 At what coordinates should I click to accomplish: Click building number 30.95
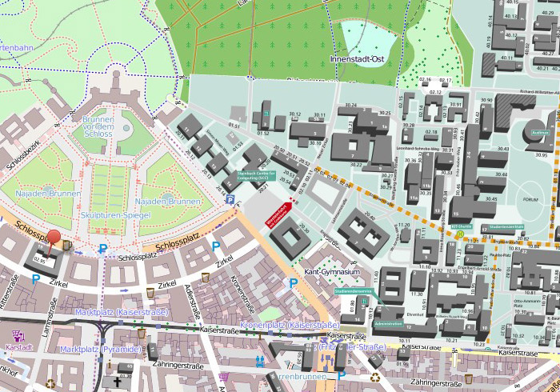542,155
